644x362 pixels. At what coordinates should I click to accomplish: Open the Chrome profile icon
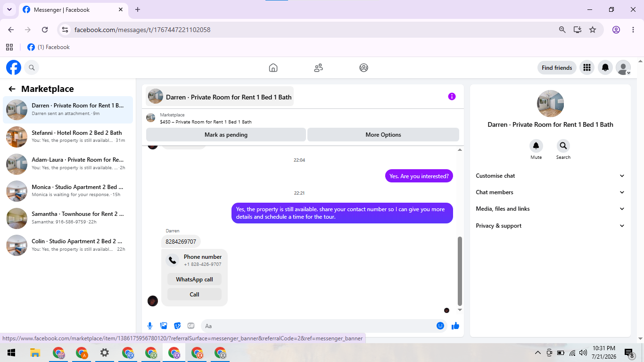tap(616, 30)
